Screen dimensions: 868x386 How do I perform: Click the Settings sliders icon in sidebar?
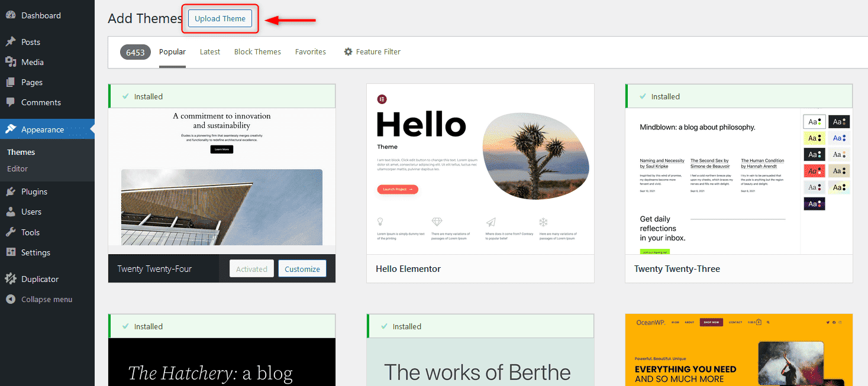[11, 252]
